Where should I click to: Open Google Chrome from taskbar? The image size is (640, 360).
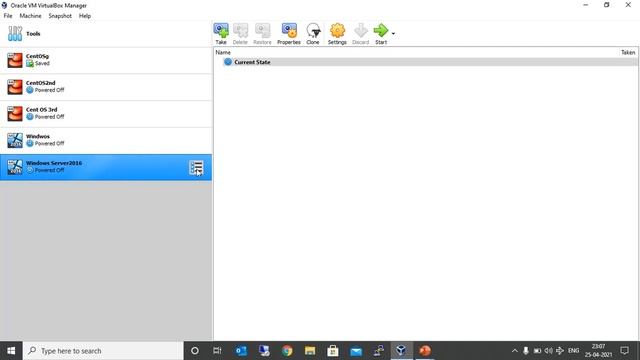click(x=287, y=351)
